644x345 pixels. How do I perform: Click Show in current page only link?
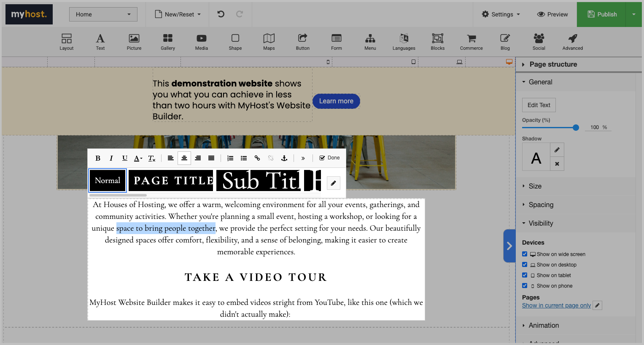click(556, 305)
